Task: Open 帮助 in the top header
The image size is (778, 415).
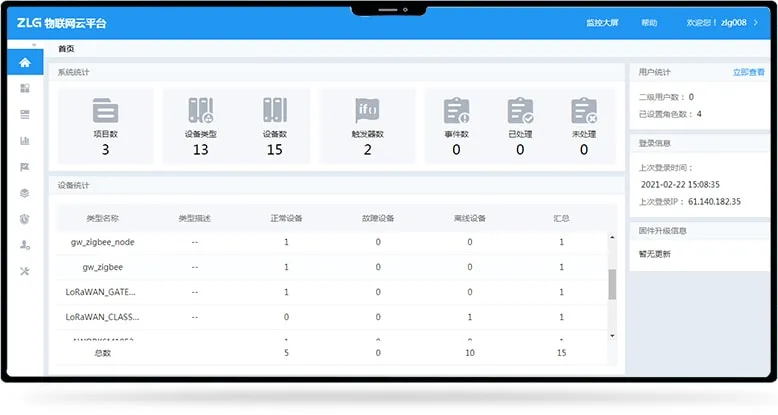Action: [x=649, y=23]
